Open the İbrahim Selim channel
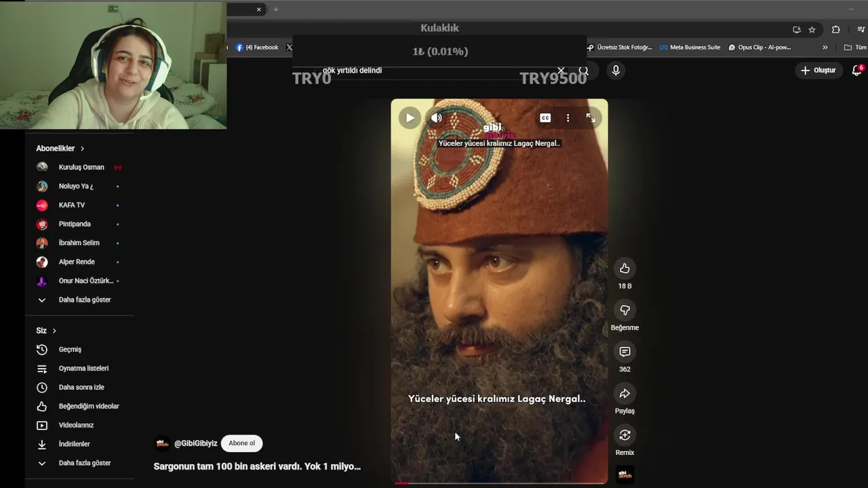This screenshot has height=488, width=868. pyautogui.click(x=80, y=243)
